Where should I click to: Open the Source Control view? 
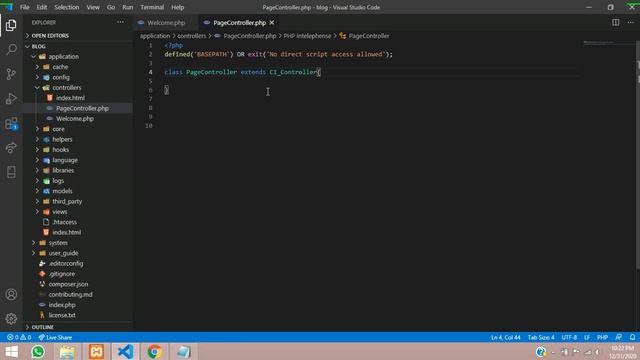11,74
